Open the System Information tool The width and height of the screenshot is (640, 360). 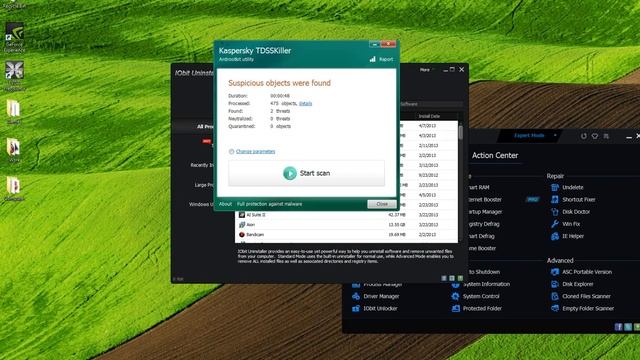481,284
